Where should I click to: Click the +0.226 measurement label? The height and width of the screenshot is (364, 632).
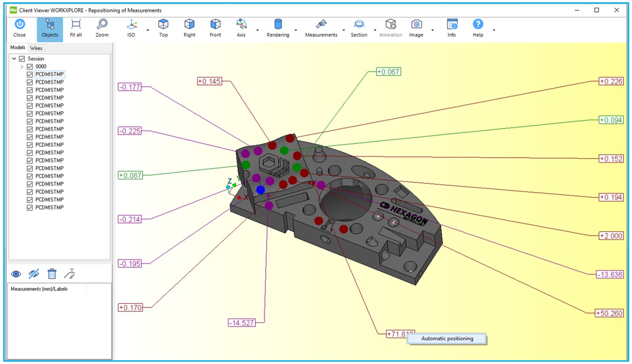(611, 81)
